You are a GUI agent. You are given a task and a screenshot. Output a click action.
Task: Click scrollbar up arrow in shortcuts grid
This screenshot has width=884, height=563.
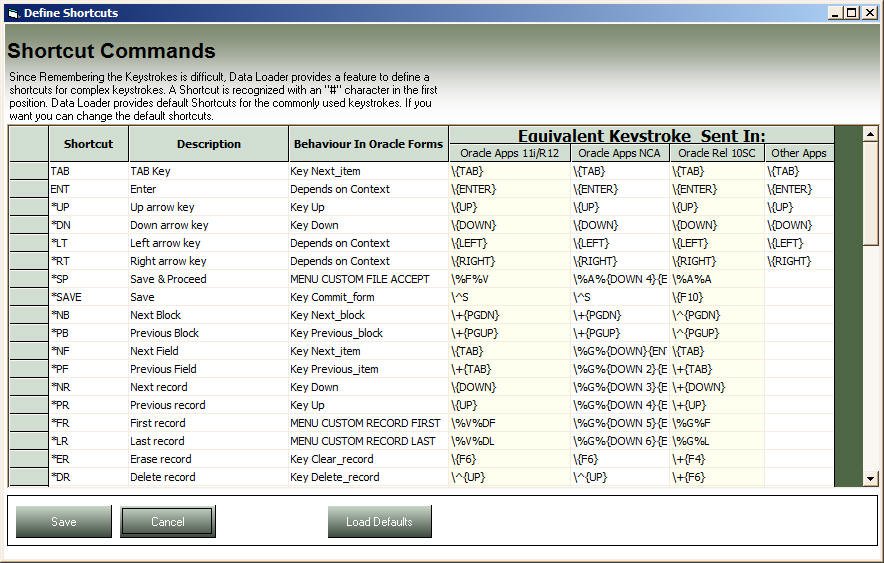(x=870, y=134)
